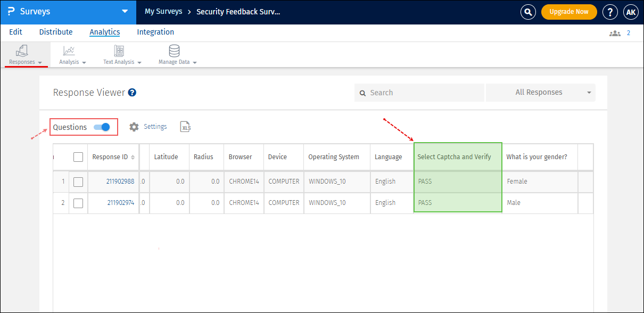Switch to the Distribute tab
This screenshot has width=644, height=313.
point(56,32)
